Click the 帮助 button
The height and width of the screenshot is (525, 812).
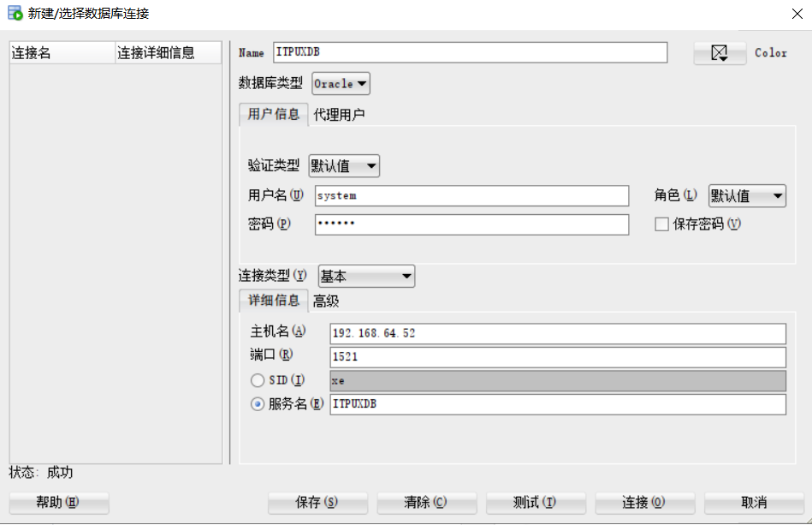pos(59,502)
